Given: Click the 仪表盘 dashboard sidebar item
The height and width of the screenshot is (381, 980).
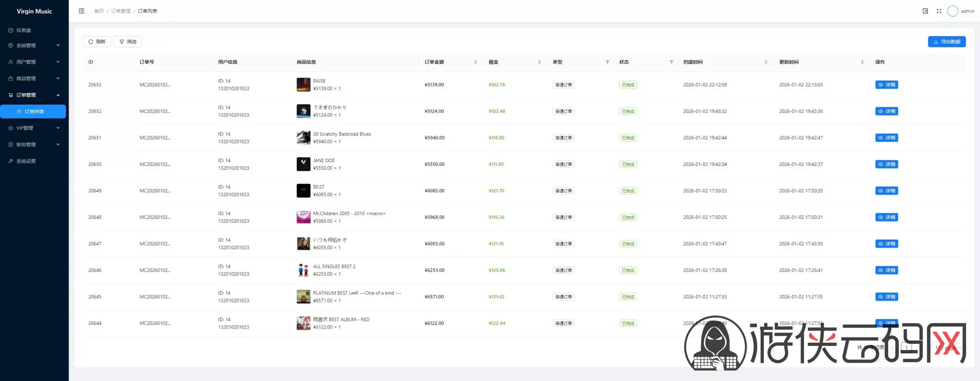Looking at the screenshot, I should click(x=24, y=30).
